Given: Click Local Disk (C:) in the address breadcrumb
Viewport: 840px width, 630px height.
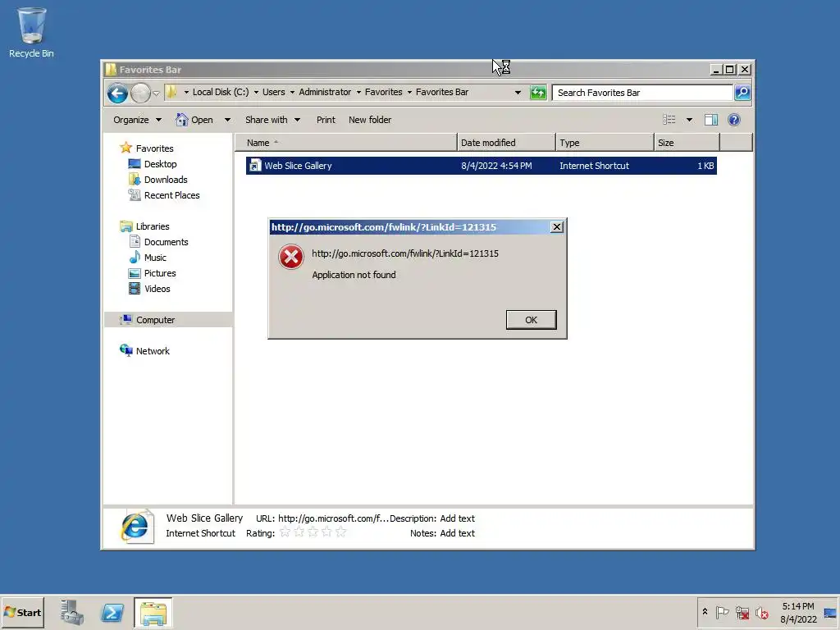Looking at the screenshot, I should pos(221,92).
